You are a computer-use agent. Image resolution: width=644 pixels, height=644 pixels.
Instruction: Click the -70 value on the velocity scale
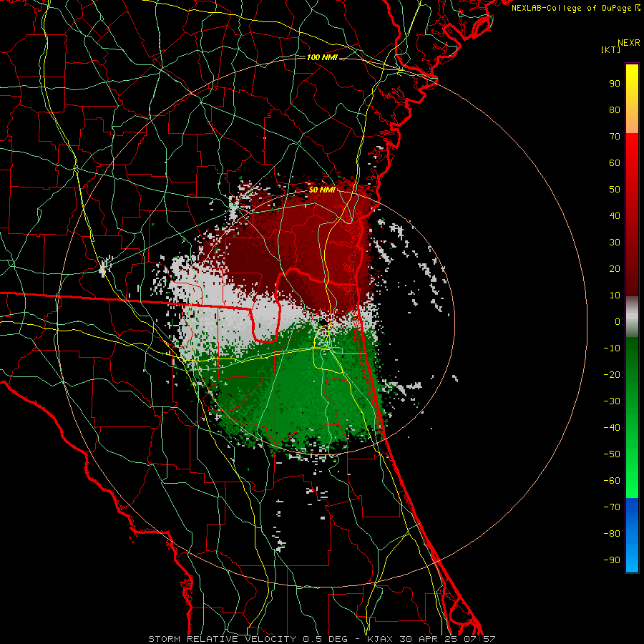[612, 507]
